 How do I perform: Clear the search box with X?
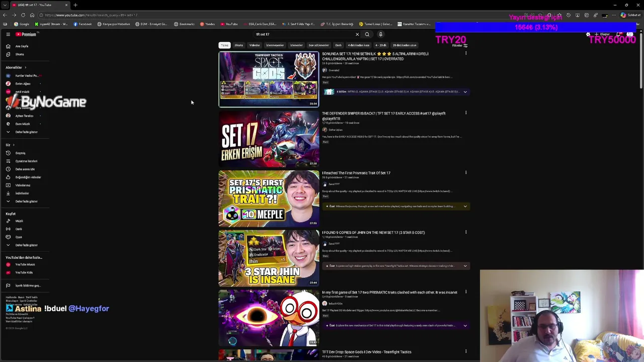pos(357,34)
